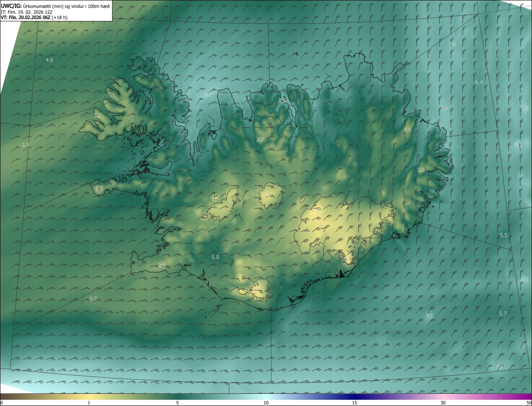Click the map value label 2.7
Screen dimensions: 532x406
click(260, 140)
